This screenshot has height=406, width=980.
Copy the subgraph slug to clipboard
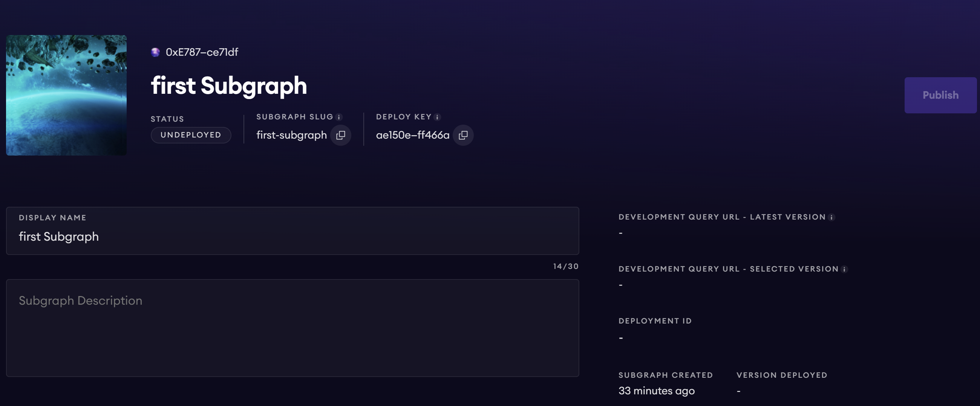point(340,135)
